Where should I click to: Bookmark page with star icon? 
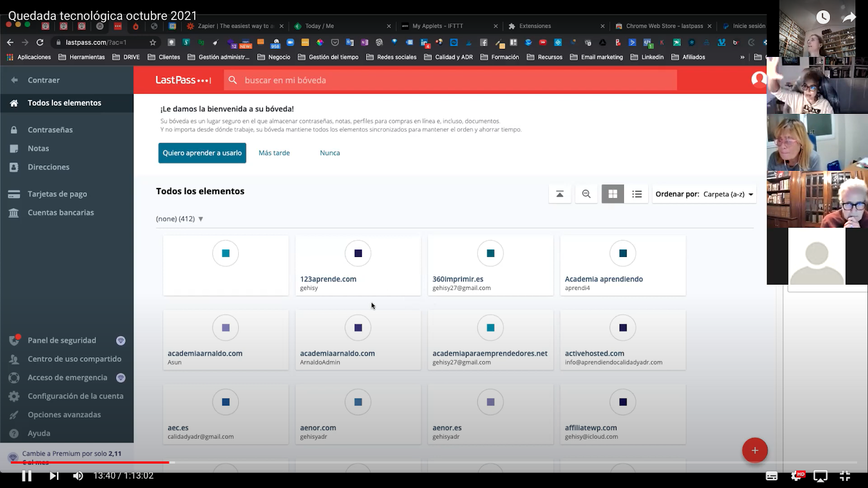coord(153,42)
